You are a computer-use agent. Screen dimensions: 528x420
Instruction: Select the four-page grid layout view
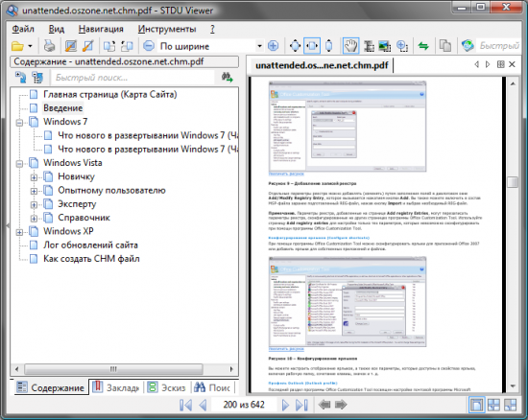[493, 405]
